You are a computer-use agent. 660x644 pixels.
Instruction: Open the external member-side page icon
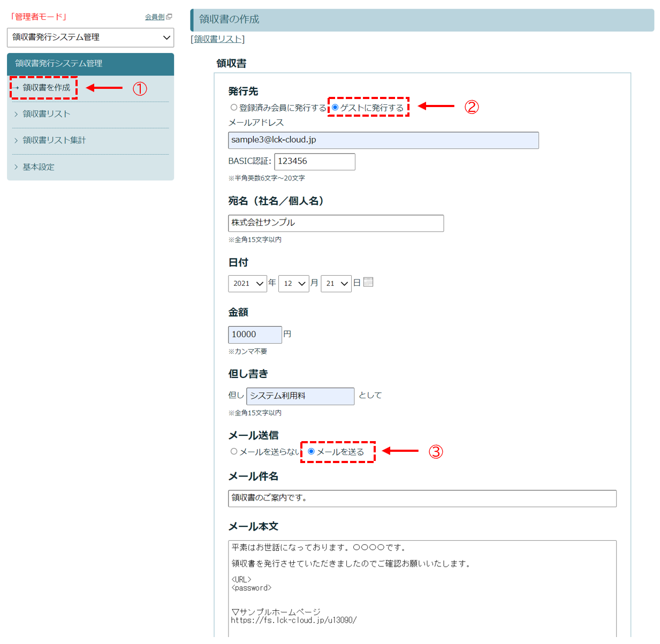point(169,17)
